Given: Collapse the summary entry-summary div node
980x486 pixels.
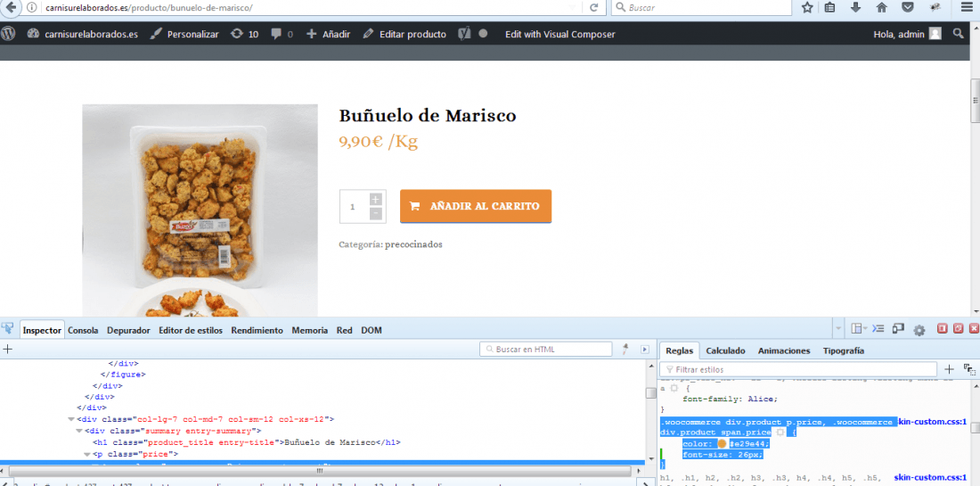Looking at the screenshot, I should 79,431.
